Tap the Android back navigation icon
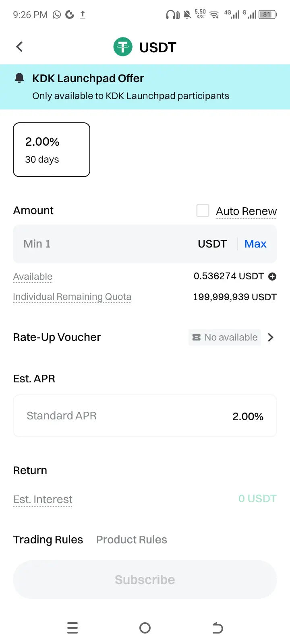The width and height of the screenshot is (290, 644). (x=217, y=628)
